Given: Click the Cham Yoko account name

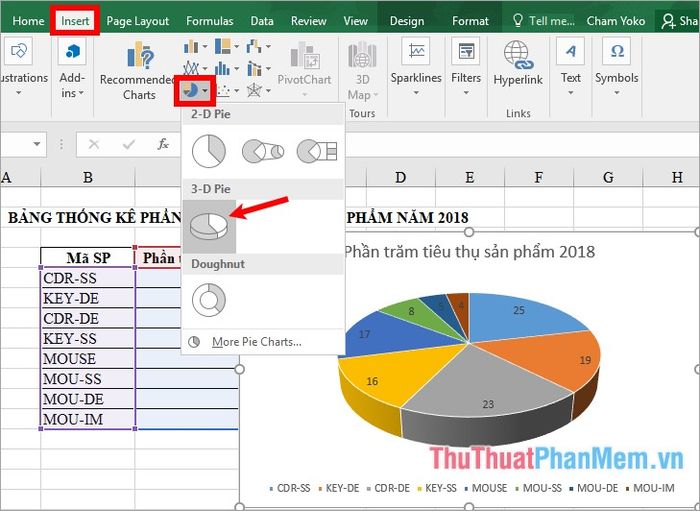Looking at the screenshot, I should pyautogui.click(x=616, y=21).
